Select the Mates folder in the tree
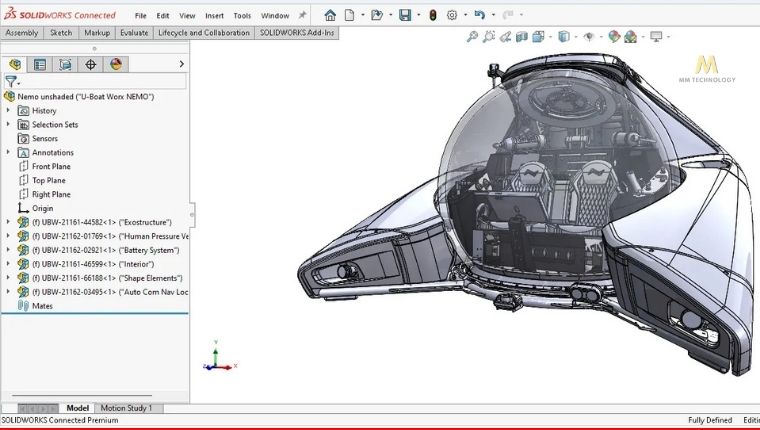Screen dimensions: 760x430 click(x=42, y=306)
